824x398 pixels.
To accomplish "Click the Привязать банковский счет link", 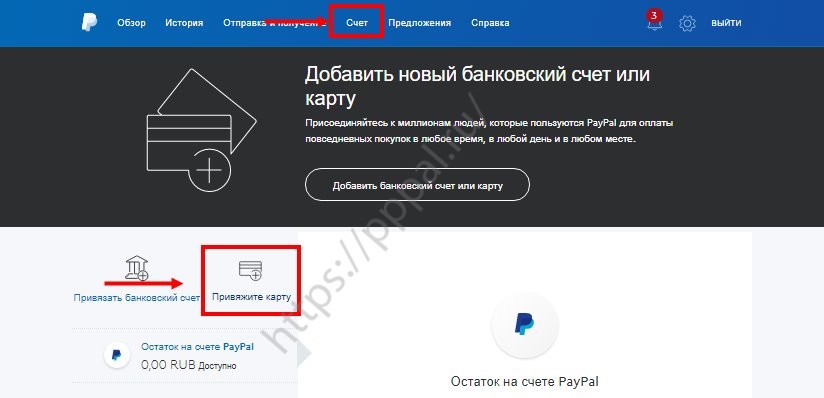I will click(x=137, y=297).
